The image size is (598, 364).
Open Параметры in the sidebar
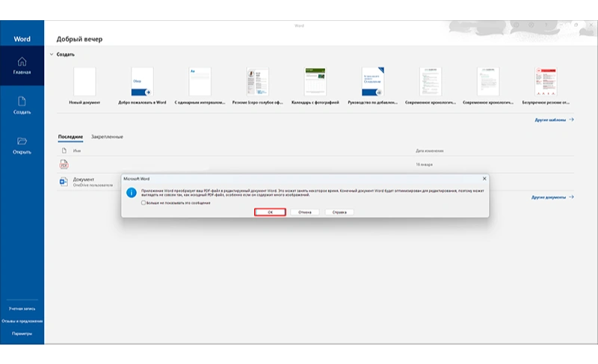[x=22, y=333]
